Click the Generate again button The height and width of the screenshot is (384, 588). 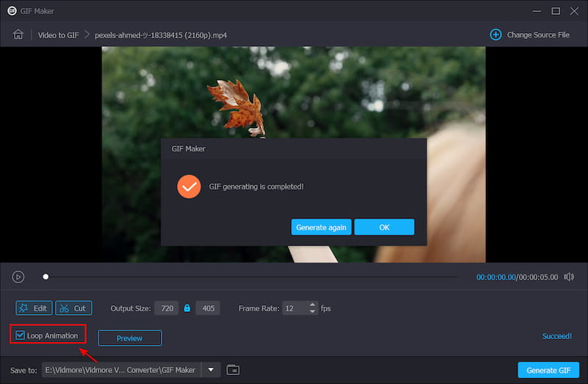coord(321,227)
